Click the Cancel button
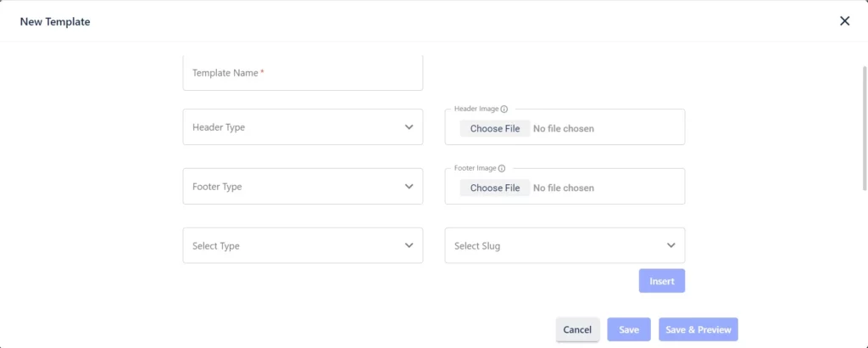Viewport: 868px width, 348px height. [577, 329]
